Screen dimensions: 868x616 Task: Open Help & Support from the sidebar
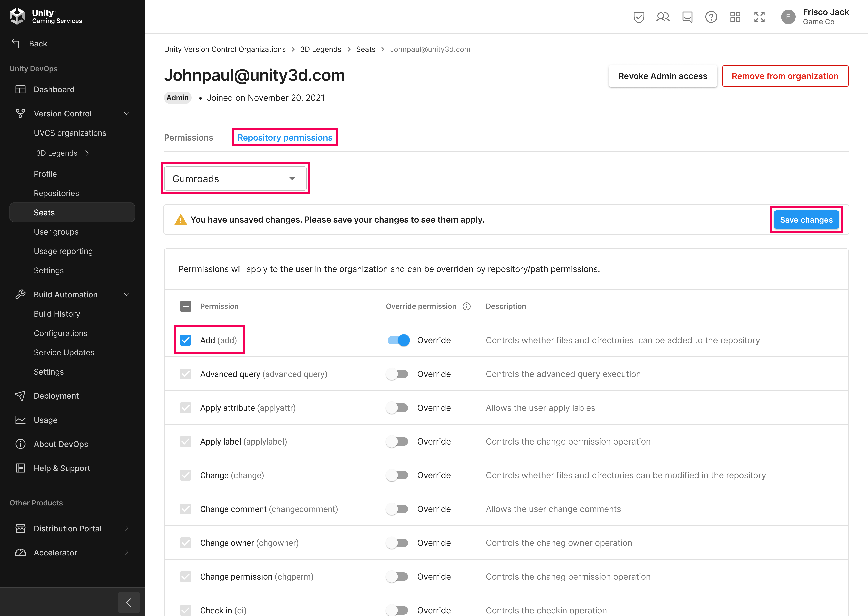click(62, 468)
